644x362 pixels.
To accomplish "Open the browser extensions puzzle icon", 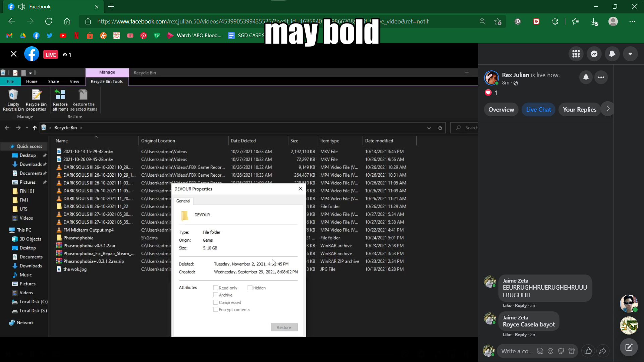I will 555,21.
